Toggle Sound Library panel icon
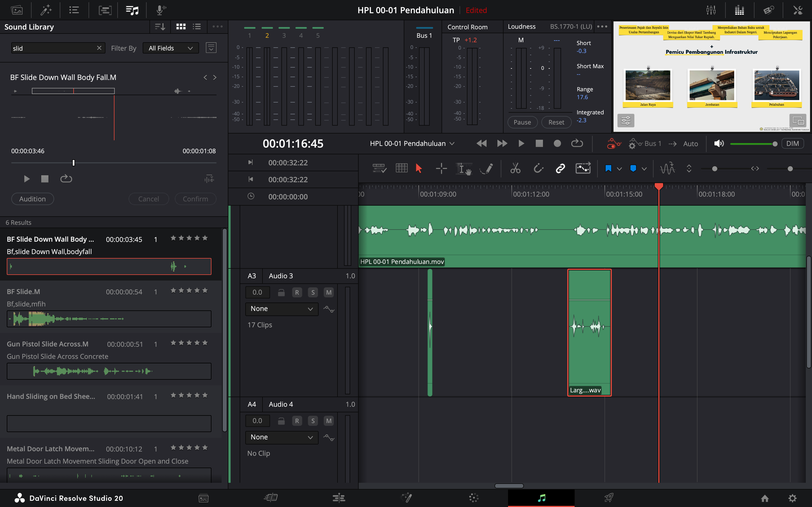This screenshot has width=812, height=507. tap(132, 10)
